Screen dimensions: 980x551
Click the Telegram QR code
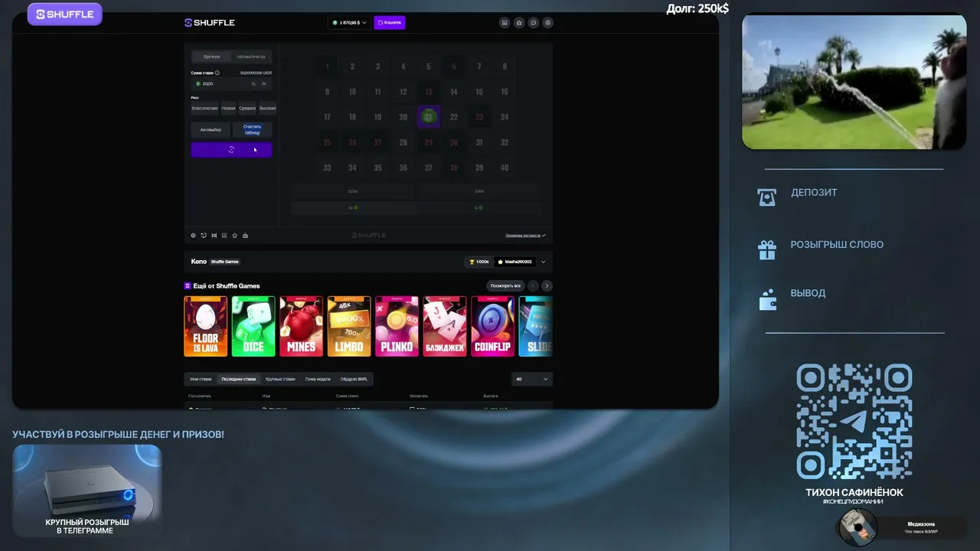point(854,422)
